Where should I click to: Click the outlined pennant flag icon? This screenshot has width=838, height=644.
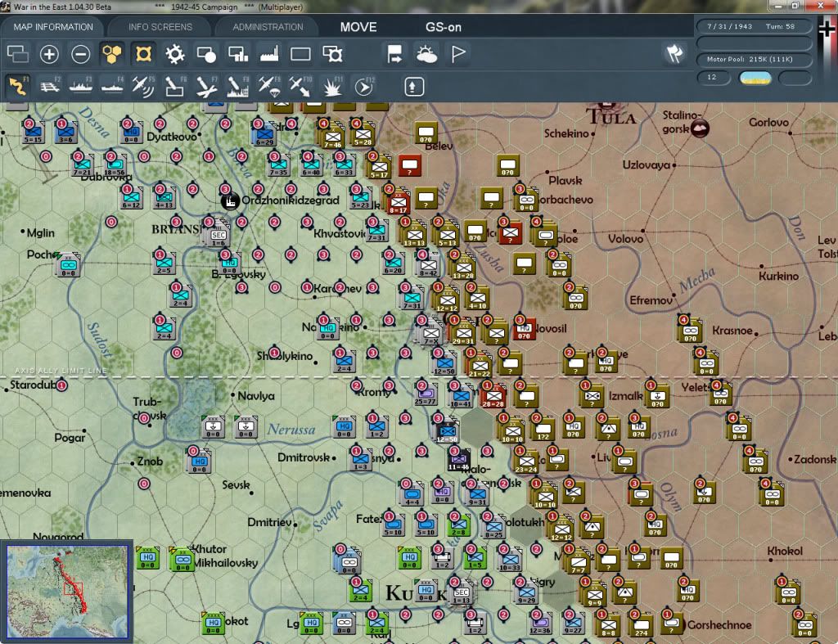[x=458, y=54]
